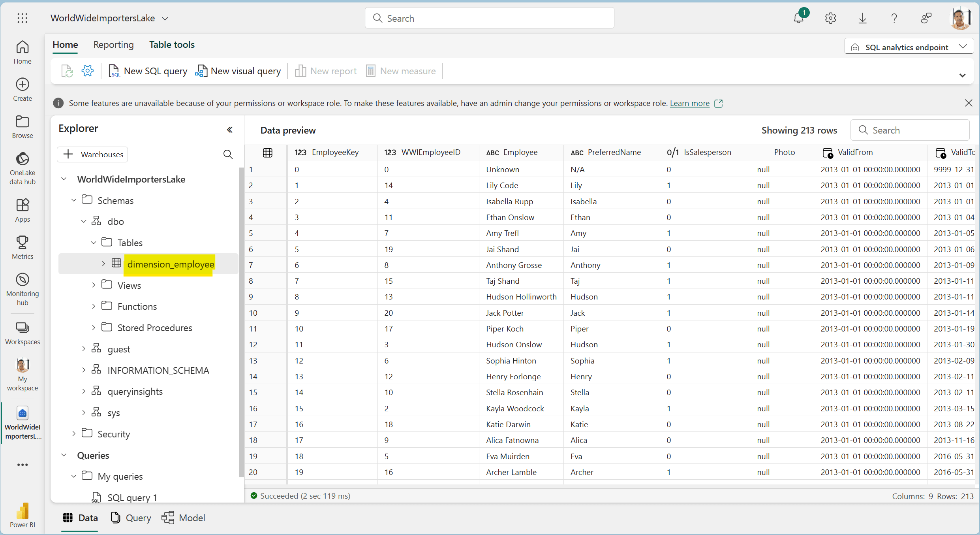Click the refresh icon in toolbar

click(x=67, y=71)
